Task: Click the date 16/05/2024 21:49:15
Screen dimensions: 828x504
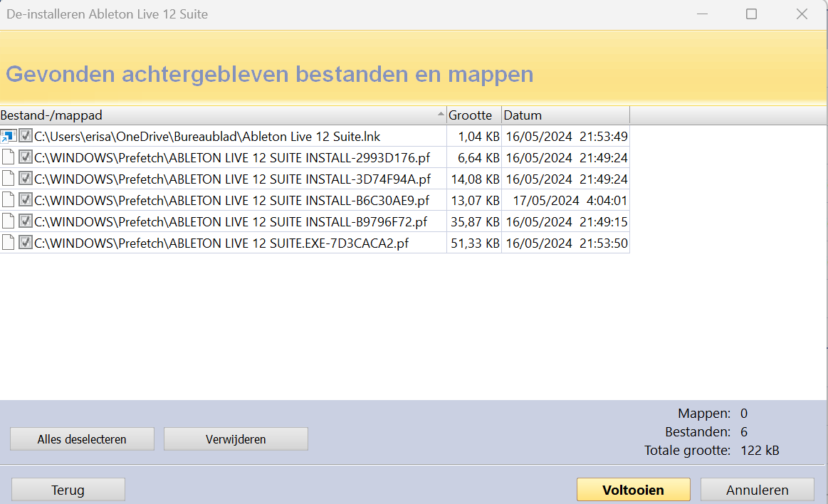Action: [x=567, y=221]
